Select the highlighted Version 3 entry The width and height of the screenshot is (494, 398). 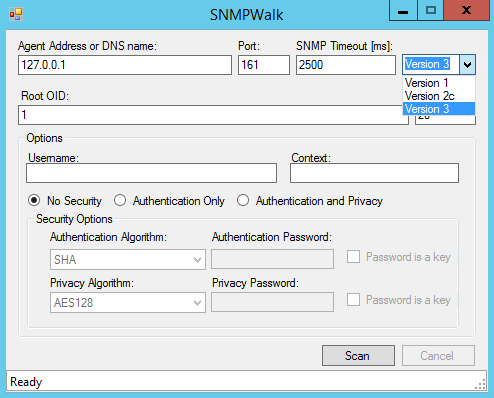click(x=439, y=109)
